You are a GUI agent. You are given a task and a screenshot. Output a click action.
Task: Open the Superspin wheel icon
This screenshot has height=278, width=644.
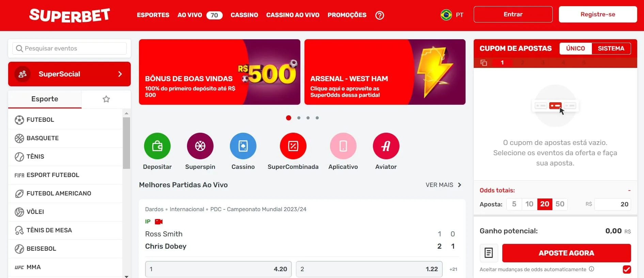coord(200,146)
